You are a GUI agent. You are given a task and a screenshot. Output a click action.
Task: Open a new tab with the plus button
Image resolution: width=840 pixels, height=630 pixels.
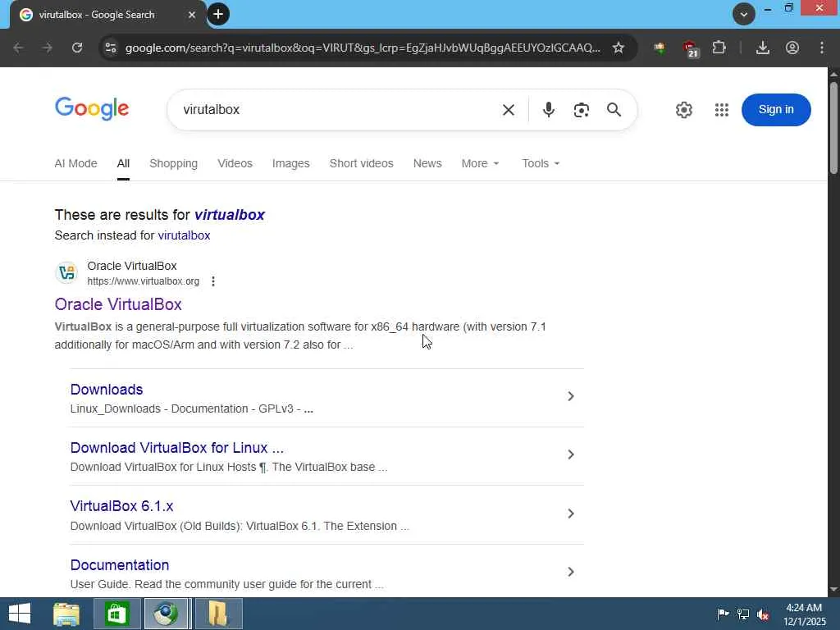(218, 15)
